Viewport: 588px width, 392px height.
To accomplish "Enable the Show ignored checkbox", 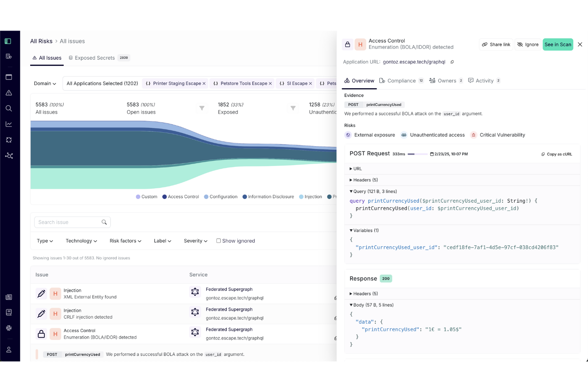I will (x=219, y=240).
